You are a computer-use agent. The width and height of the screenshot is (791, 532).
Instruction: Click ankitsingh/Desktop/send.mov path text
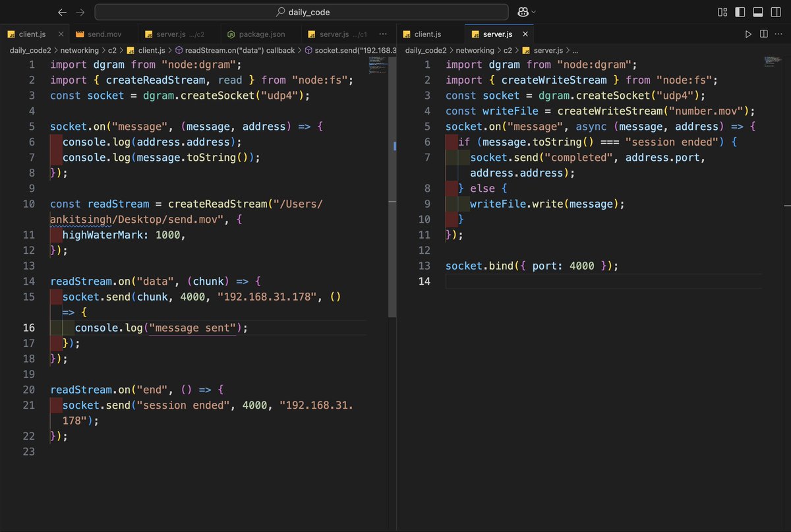pyautogui.click(x=136, y=220)
